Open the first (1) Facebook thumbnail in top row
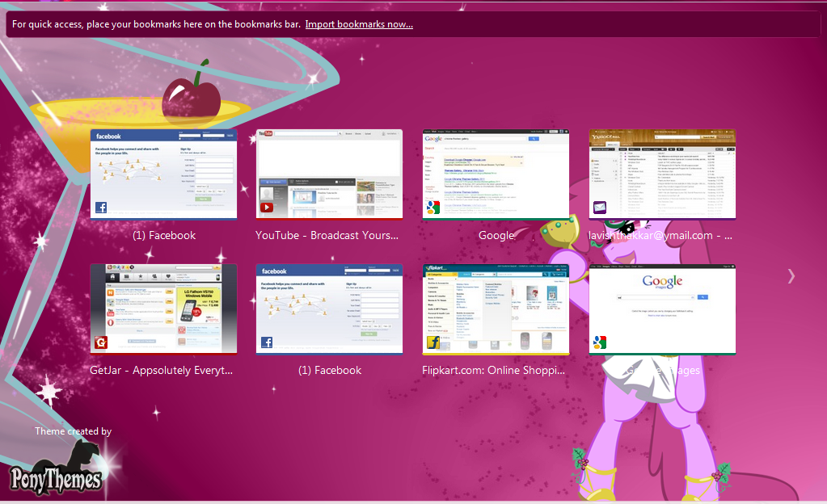Image resolution: width=827 pixels, height=504 pixels. [x=163, y=174]
